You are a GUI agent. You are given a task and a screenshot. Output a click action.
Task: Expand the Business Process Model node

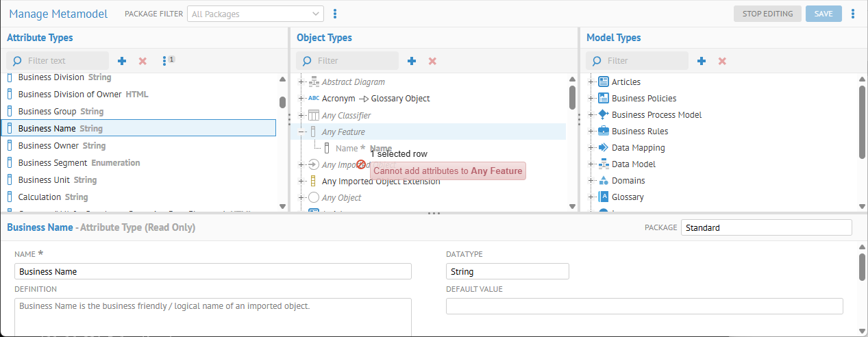[x=591, y=115]
